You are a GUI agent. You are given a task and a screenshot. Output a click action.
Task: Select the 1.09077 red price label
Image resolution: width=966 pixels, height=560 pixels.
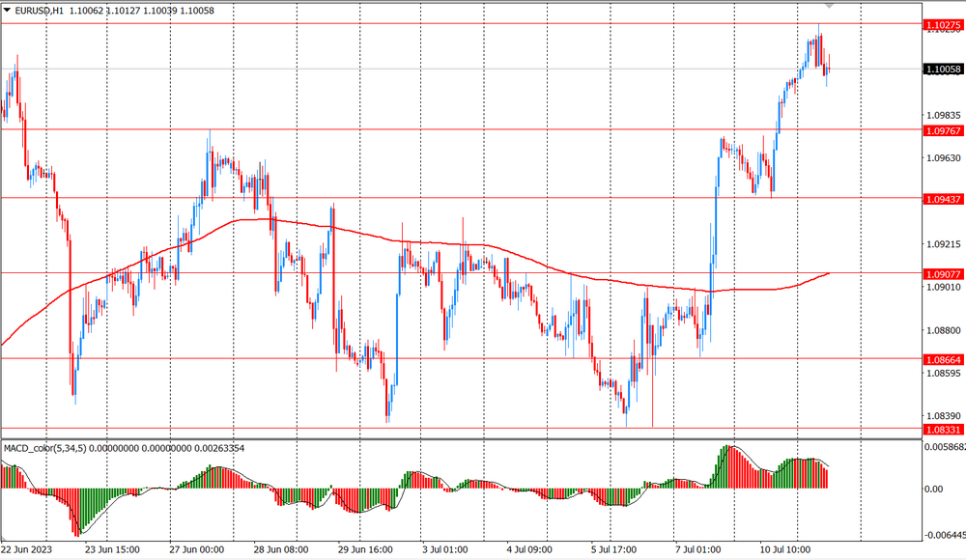point(942,273)
